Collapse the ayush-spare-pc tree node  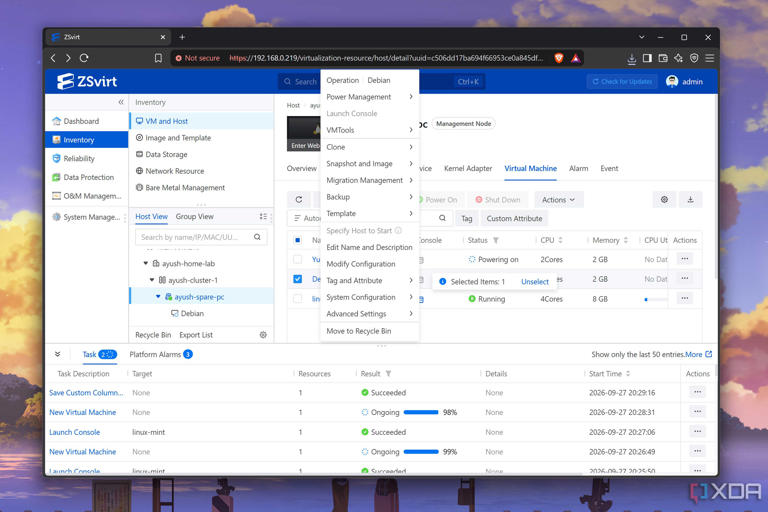point(158,296)
